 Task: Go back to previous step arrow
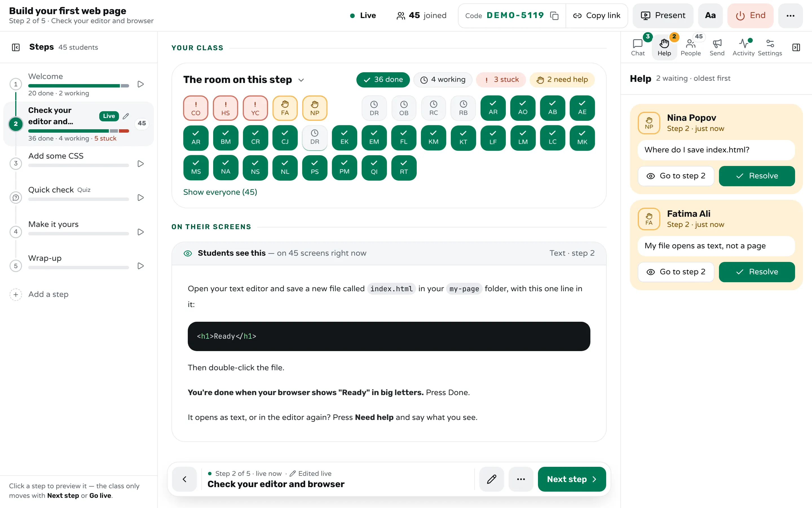pos(184,479)
